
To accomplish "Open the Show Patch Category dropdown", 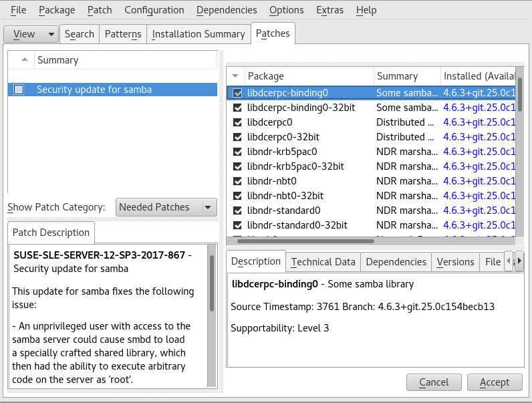I will [166, 207].
